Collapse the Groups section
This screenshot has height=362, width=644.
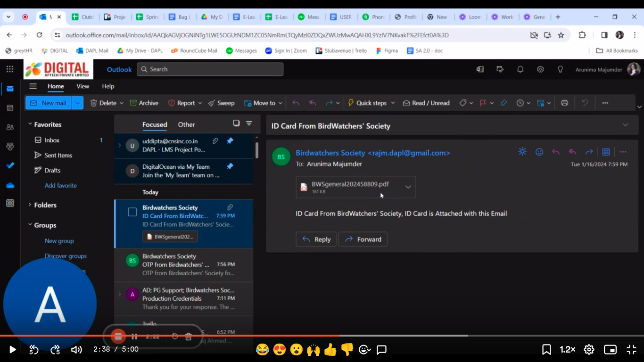coord(30,225)
